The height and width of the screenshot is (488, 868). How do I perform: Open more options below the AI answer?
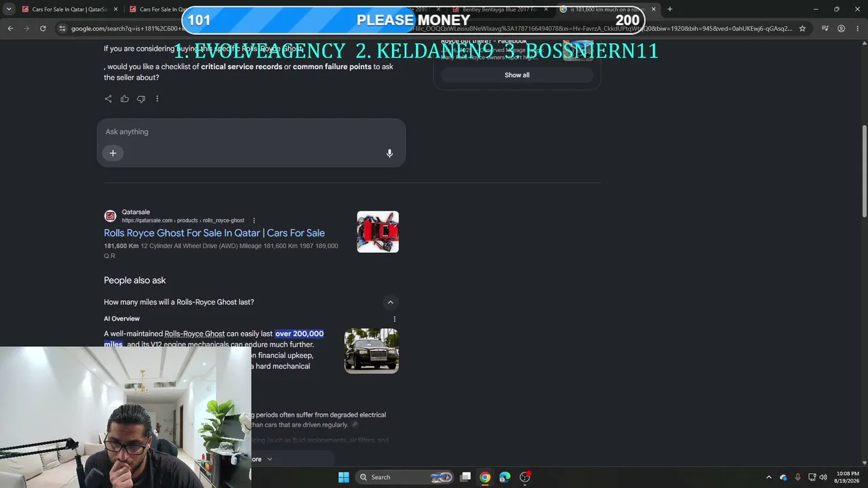(157, 99)
